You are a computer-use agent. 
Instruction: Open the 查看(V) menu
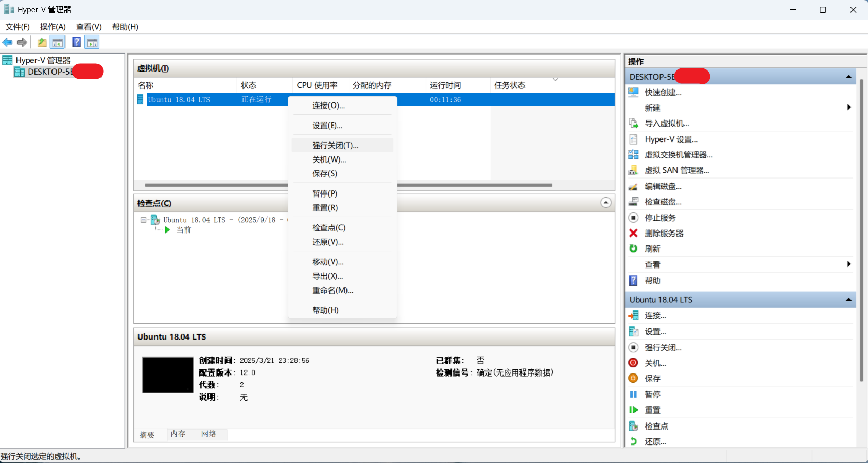89,27
